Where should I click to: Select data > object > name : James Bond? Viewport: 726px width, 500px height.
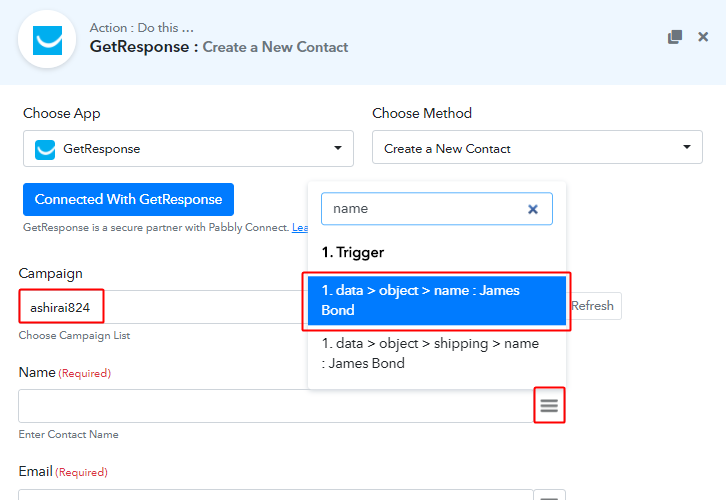[437, 300]
